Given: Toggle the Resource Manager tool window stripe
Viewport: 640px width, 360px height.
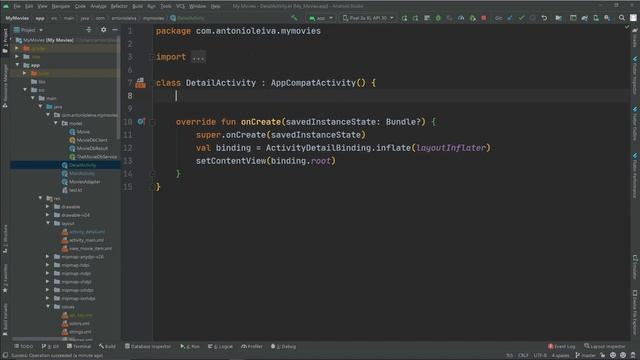Looking at the screenshot, I should (5, 86).
